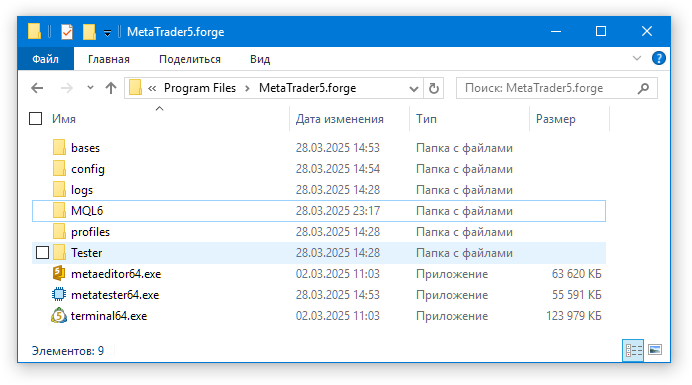Click MetaTrader5.forge in the address bar
The image size is (692, 385).
click(308, 88)
